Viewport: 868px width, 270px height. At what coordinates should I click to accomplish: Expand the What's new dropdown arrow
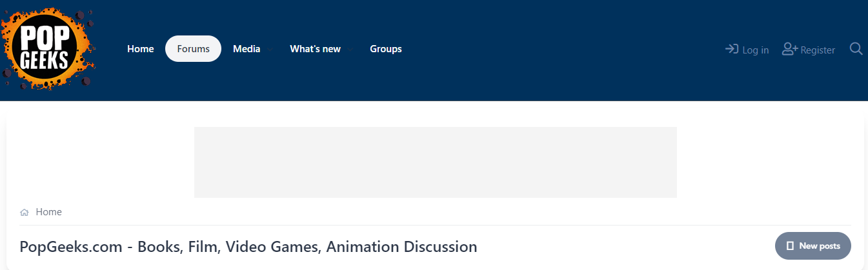click(350, 50)
